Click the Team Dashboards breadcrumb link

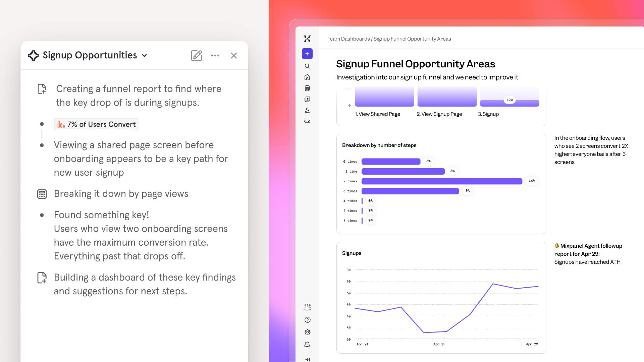pos(348,39)
